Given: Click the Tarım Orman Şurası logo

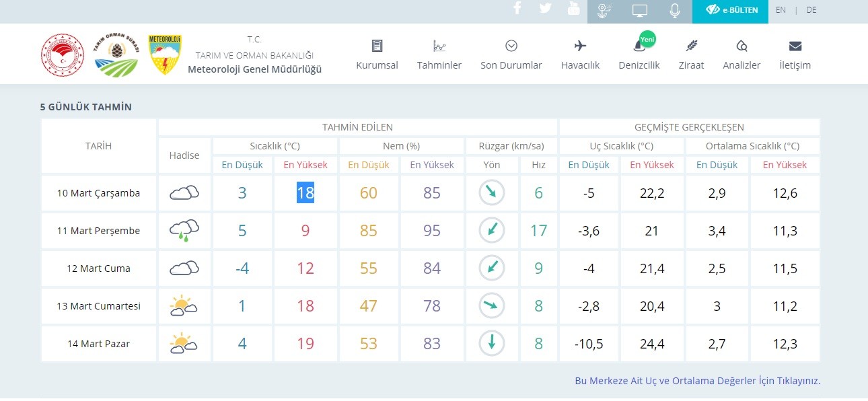Looking at the screenshot, I should (116, 55).
